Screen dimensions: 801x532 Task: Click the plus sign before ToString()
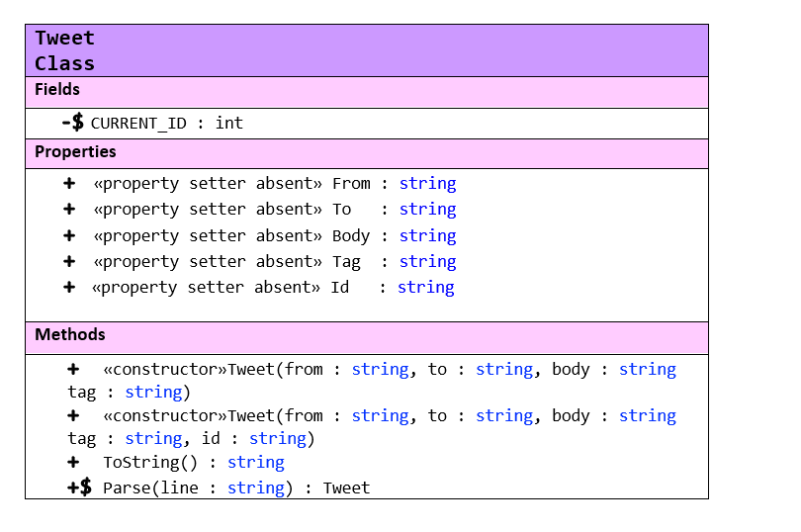tap(73, 462)
